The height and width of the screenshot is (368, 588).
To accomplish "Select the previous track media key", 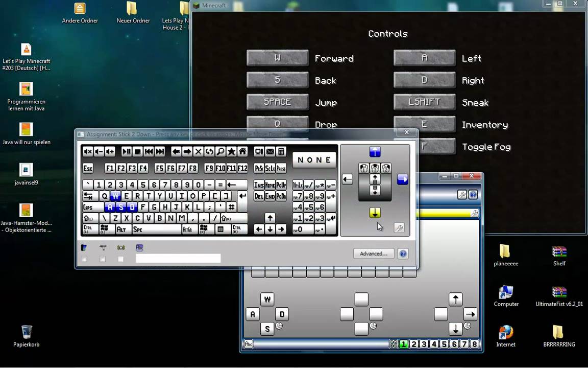I will pos(149,152).
